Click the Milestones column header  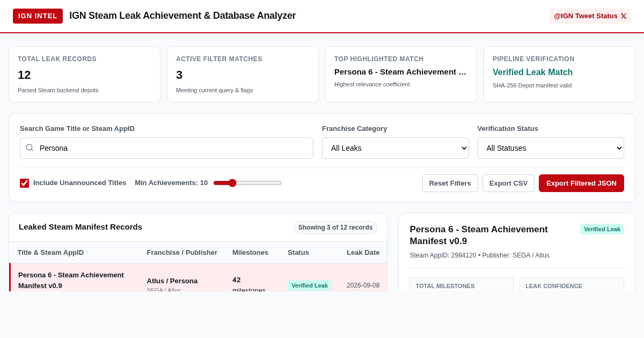250,252
